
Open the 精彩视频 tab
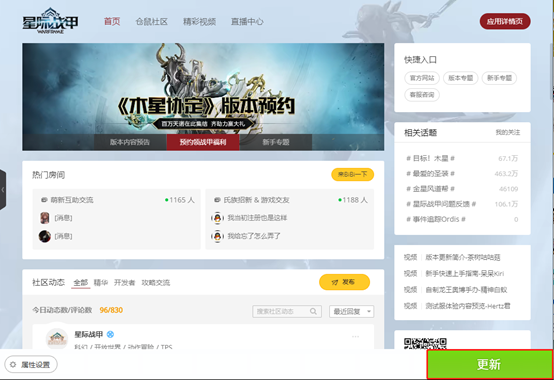(199, 22)
